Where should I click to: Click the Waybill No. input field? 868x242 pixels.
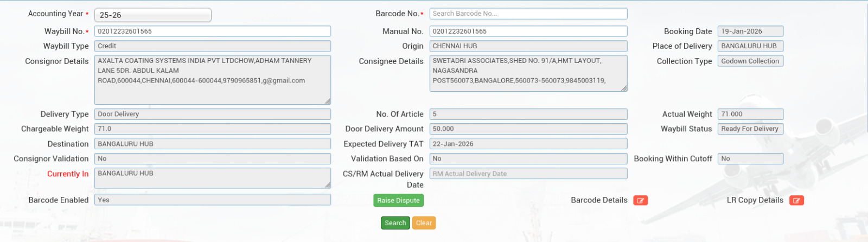click(x=212, y=31)
